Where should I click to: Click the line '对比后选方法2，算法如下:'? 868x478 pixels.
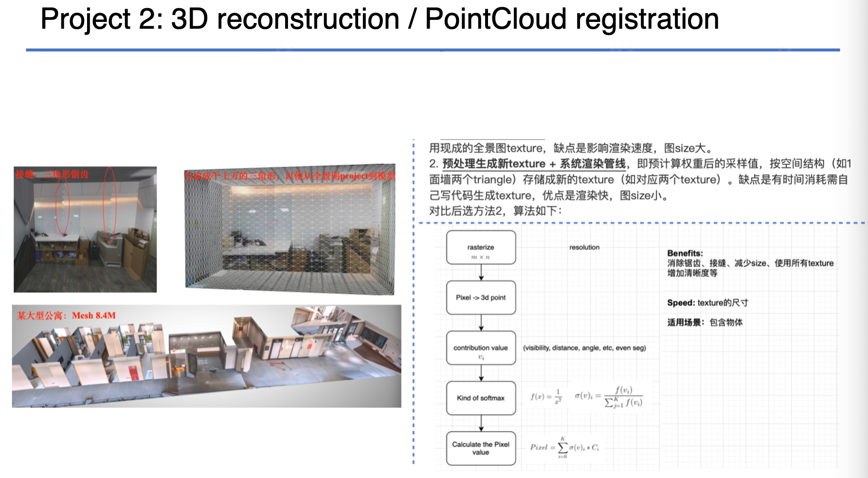click(x=495, y=211)
